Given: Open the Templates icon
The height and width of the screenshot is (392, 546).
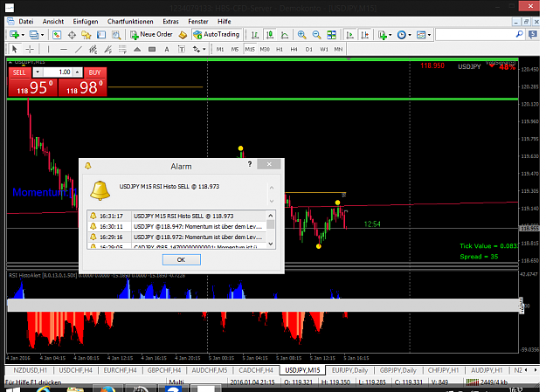Looking at the screenshot, I should pos(421,35).
